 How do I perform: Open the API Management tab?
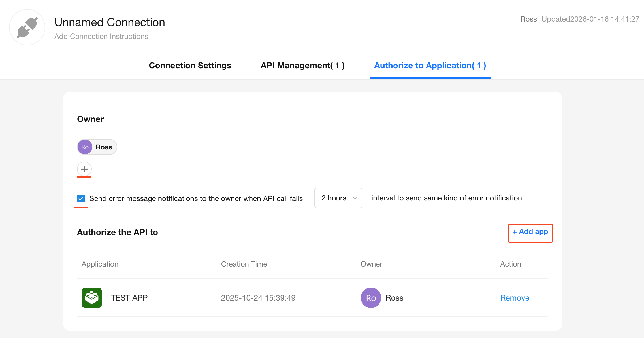point(302,66)
